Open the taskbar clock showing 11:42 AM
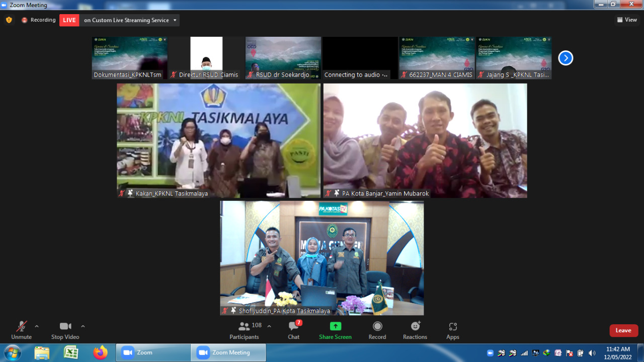644x362 pixels. tap(618, 352)
